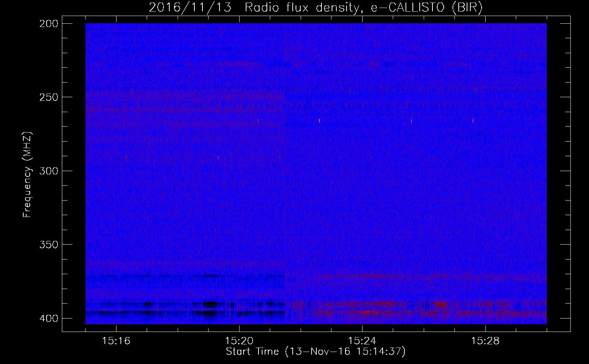
Task: Click the 350 frequency tick label
Action: click(48, 245)
